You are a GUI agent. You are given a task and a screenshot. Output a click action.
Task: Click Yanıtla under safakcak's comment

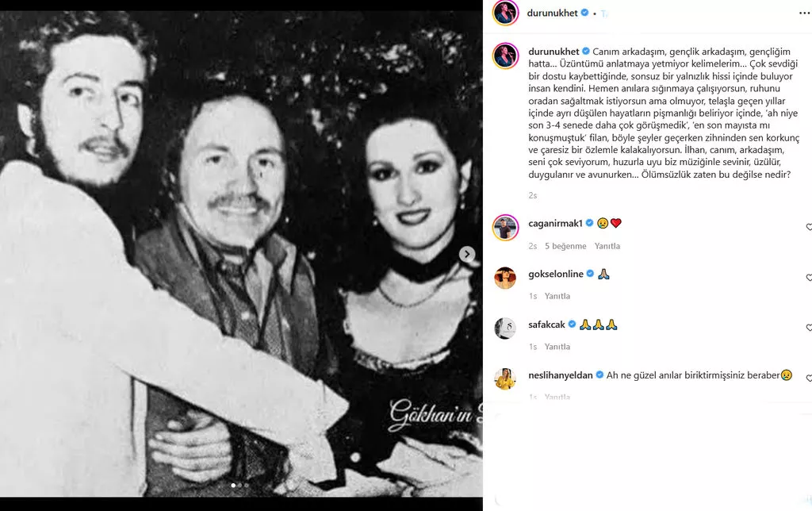(557, 347)
